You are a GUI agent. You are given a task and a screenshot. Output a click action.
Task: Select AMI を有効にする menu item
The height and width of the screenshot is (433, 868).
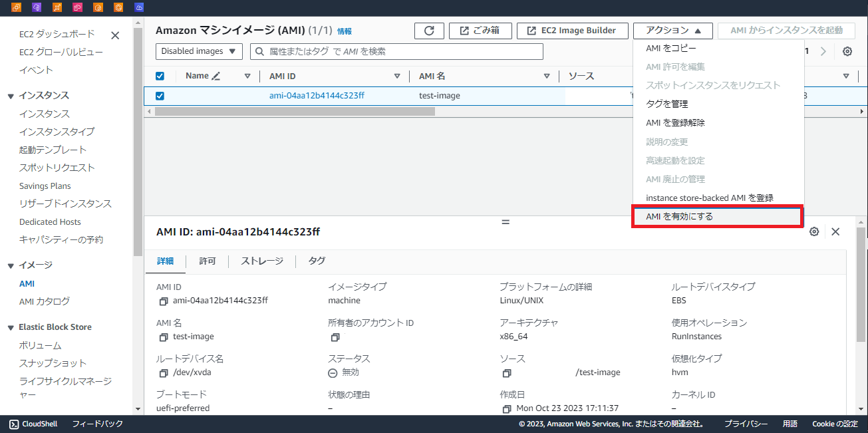tap(718, 217)
